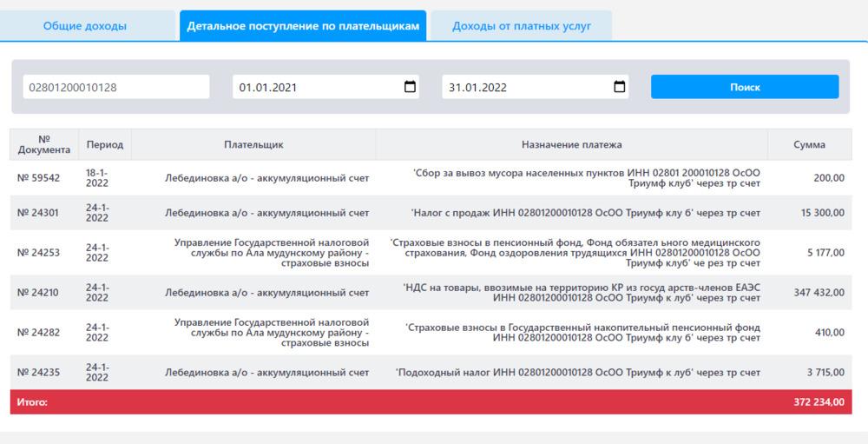Click the Назначение платежа column header

(x=571, y=144)
